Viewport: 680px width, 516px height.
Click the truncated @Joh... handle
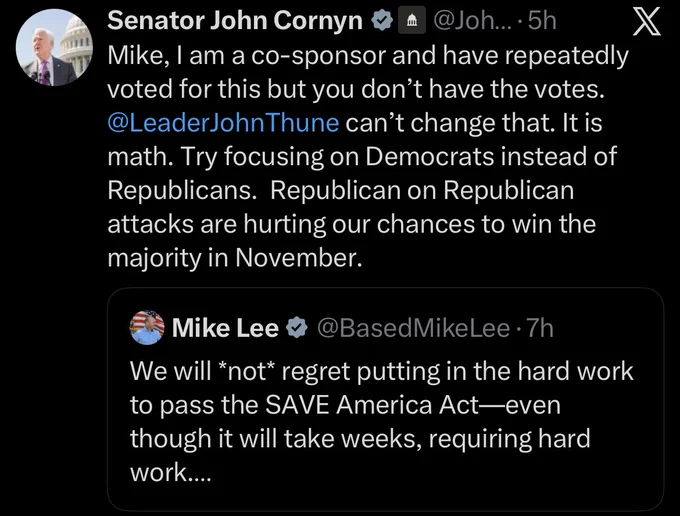466,21
